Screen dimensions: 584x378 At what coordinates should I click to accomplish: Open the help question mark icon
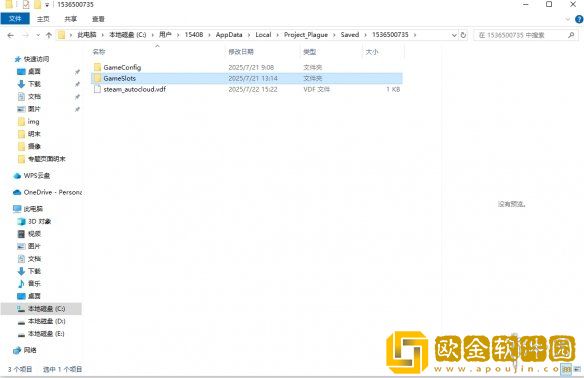(x=579, y=19)
